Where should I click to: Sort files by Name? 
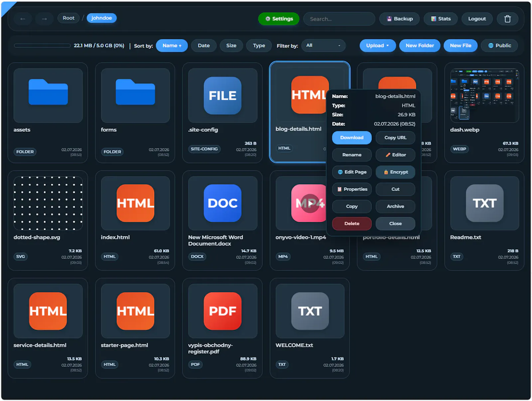pyautogui.click(x=172, y=46)
